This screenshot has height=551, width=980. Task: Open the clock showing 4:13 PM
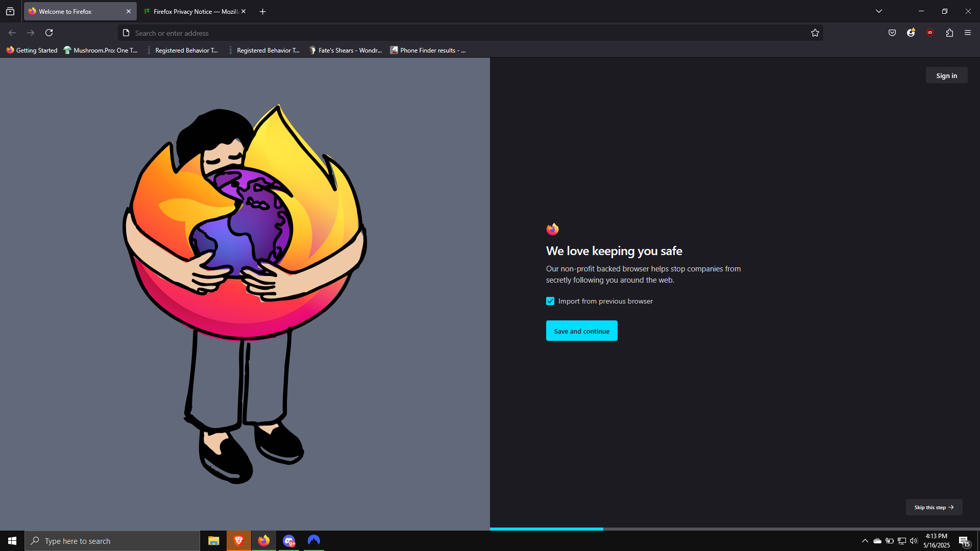(x=936, y=541)
